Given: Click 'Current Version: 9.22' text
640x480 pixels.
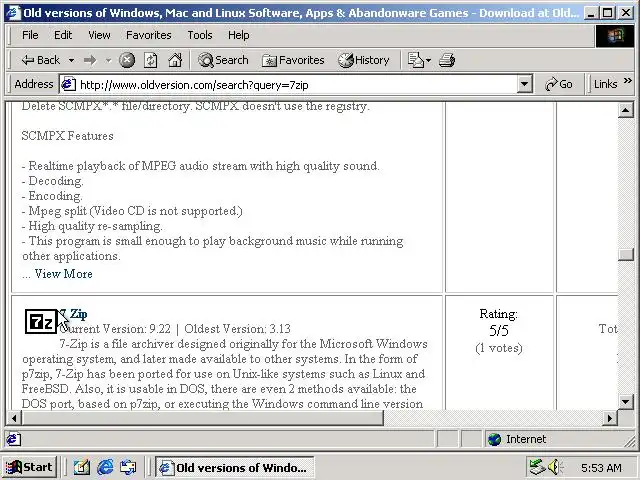Looking at the screenshot, I should pyautogui.click(x=115, y=329).
